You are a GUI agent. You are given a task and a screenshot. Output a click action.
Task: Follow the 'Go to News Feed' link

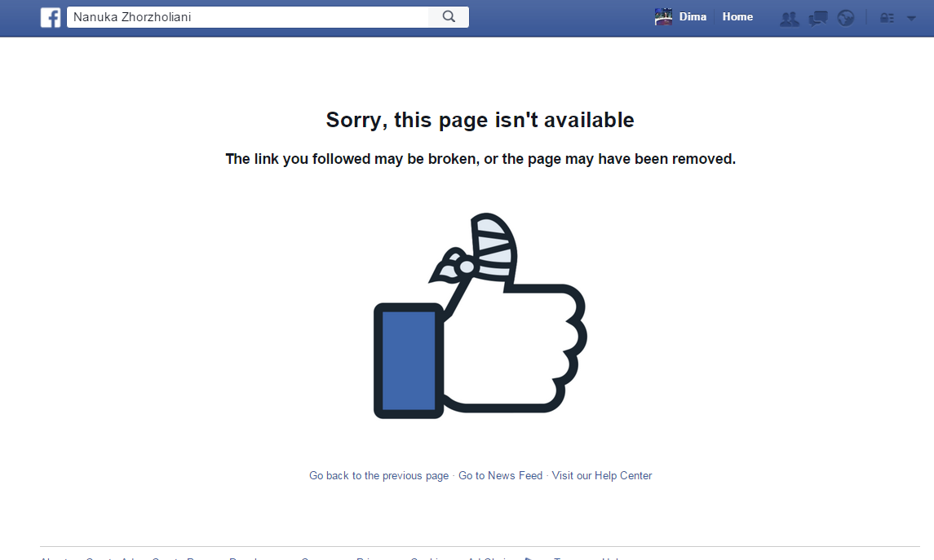click(x=500, y=475)
